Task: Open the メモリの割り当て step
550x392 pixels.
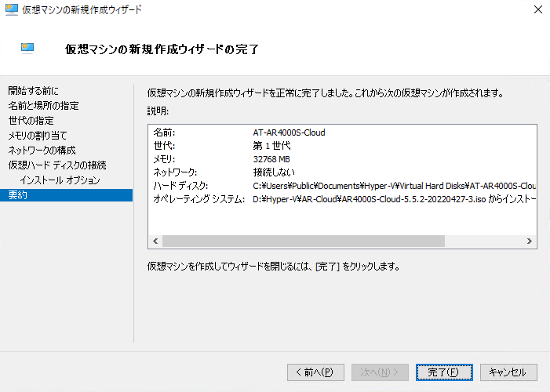Action: 38,136
